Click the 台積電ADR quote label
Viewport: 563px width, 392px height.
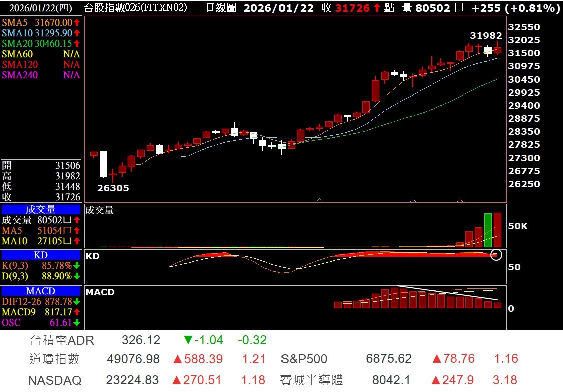click(x=62, y=340)
